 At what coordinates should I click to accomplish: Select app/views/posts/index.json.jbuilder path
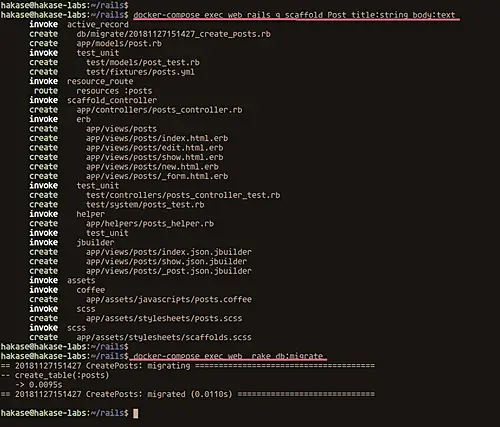tap(169, 252)
